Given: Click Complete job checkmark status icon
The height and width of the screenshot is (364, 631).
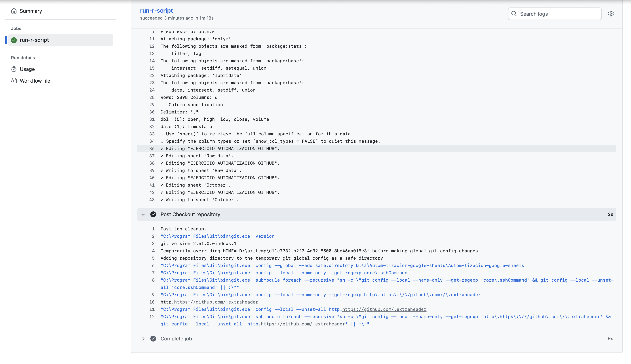Looking at the screenshot, I should click(153, 338).
